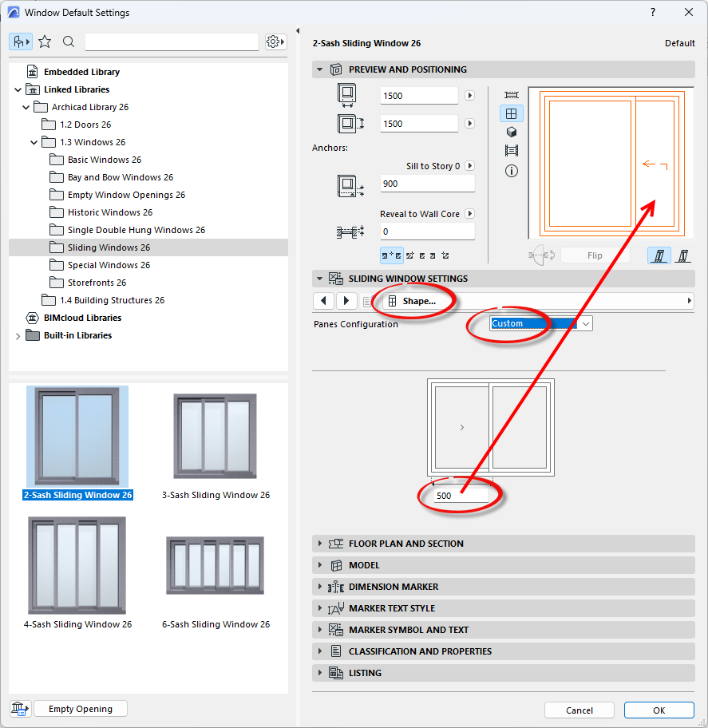The height and width of the screenshot is (728, 708).
Task: Open the Panes Configuration dropdown
Action: (x=541, y=323)
